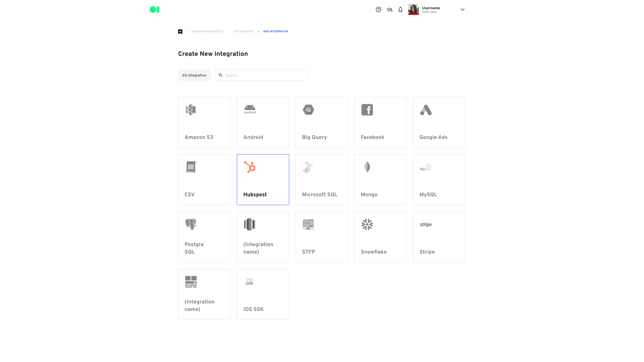Open the IOS SSK integration card
The image size is (644, 362).
coord(263,294)
